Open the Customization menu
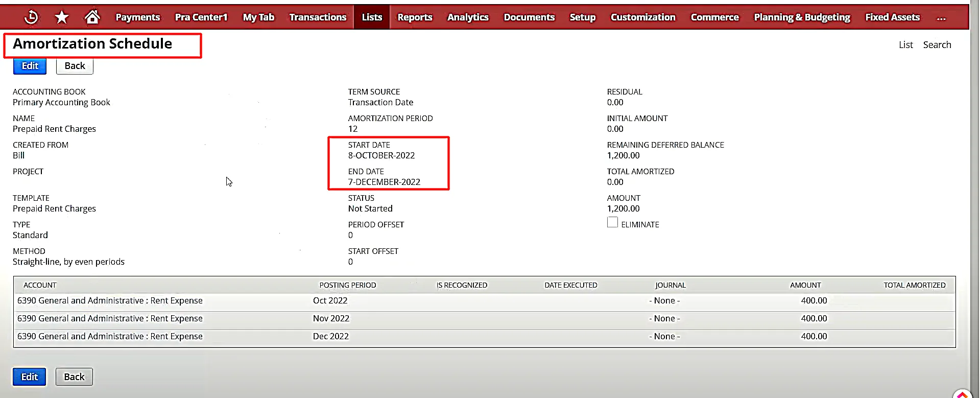The image size is (980, 398). (643, 17)
